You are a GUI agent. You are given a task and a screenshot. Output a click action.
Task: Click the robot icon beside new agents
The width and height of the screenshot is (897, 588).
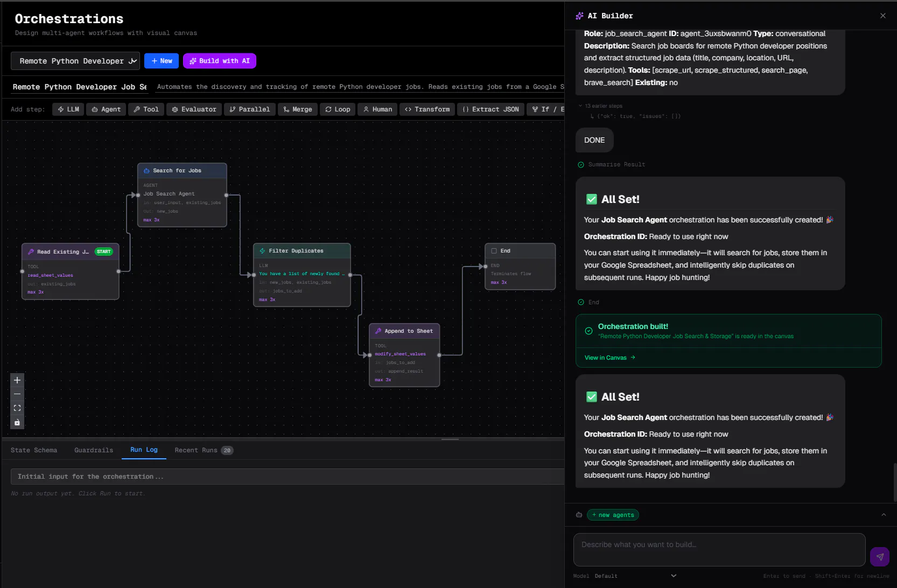[579, 515]
